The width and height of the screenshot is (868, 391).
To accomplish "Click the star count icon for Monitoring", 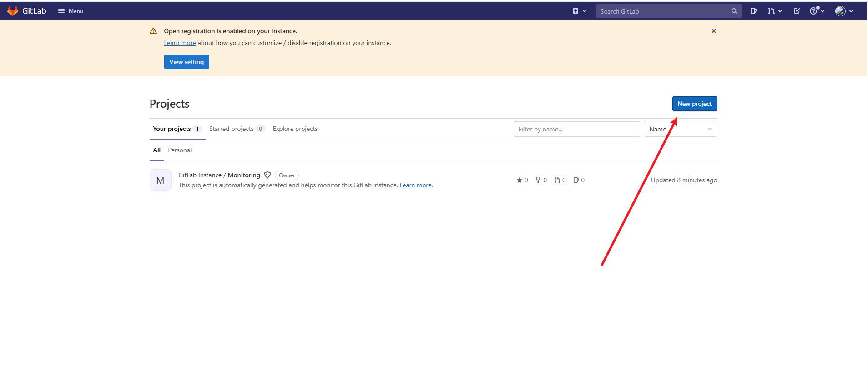I will coord(522,180).
